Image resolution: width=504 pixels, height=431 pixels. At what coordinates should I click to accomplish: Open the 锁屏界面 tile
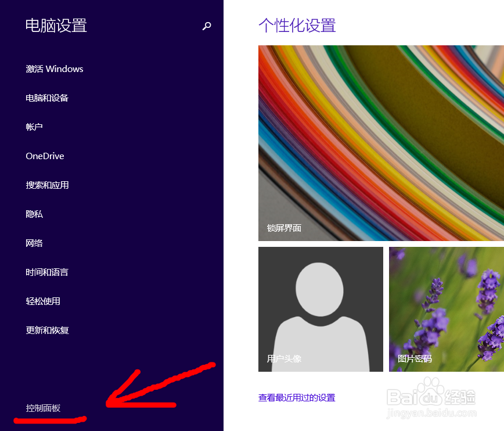pyautogui.click(x=381, y=143)
